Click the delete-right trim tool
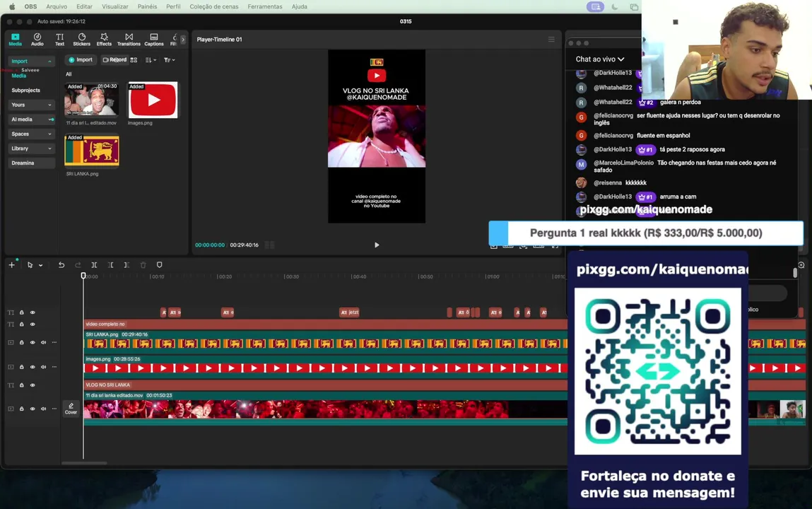812x509 pixels. click(x=126, y=264)
